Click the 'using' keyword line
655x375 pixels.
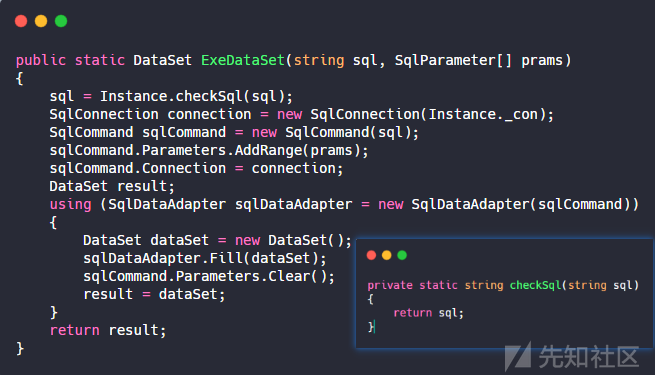point(344,204)
